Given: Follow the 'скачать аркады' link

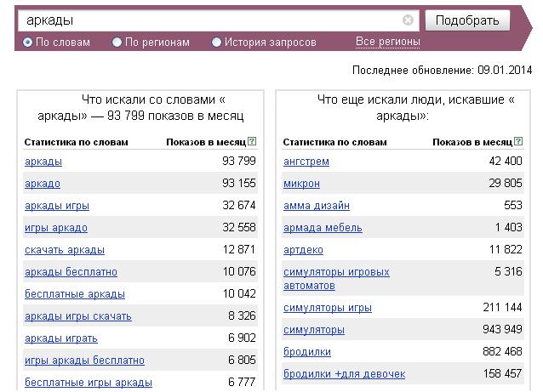Looking at the screenshot, I should [x=65, y=250].
